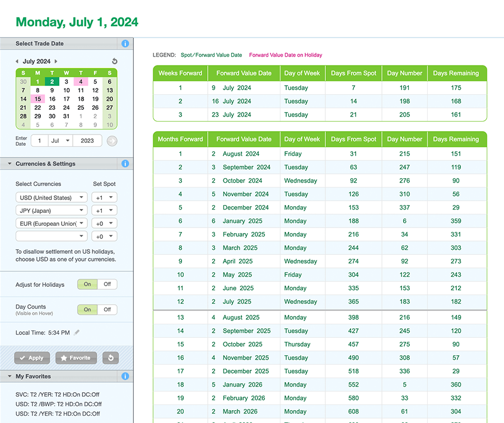Click the Monday, July 1, 2024 heading
The image size is (504, 423).
click(77, 22)
